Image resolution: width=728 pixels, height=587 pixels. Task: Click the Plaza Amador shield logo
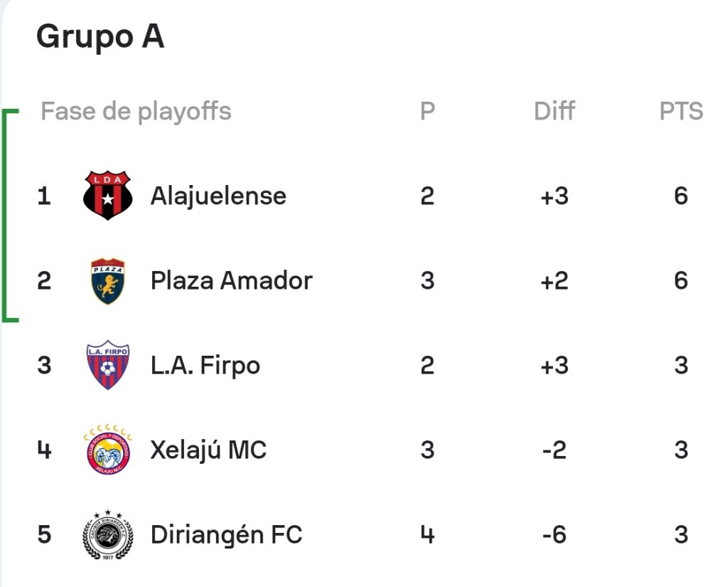coord(108,281)
